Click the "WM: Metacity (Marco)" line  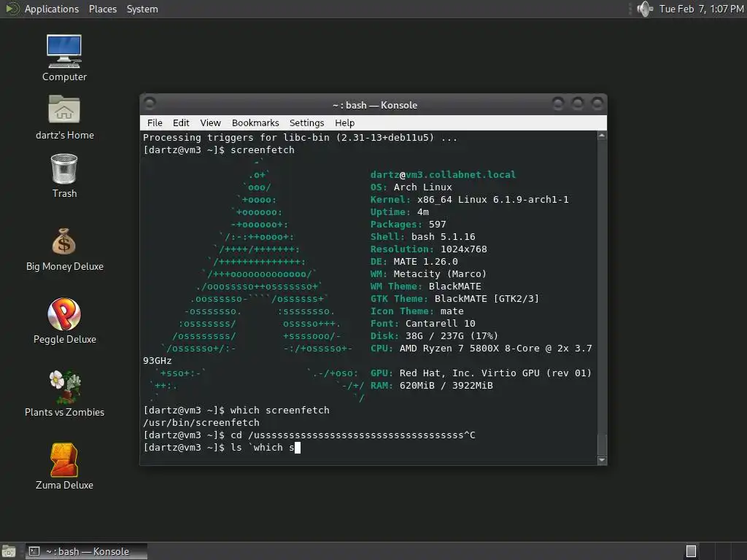coord(428,274)
